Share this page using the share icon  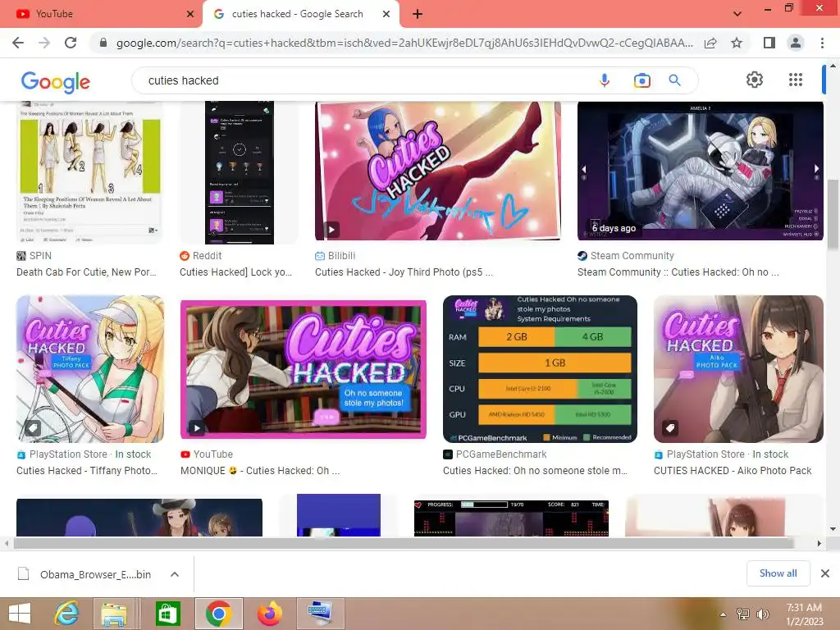(x=710, y=43)
